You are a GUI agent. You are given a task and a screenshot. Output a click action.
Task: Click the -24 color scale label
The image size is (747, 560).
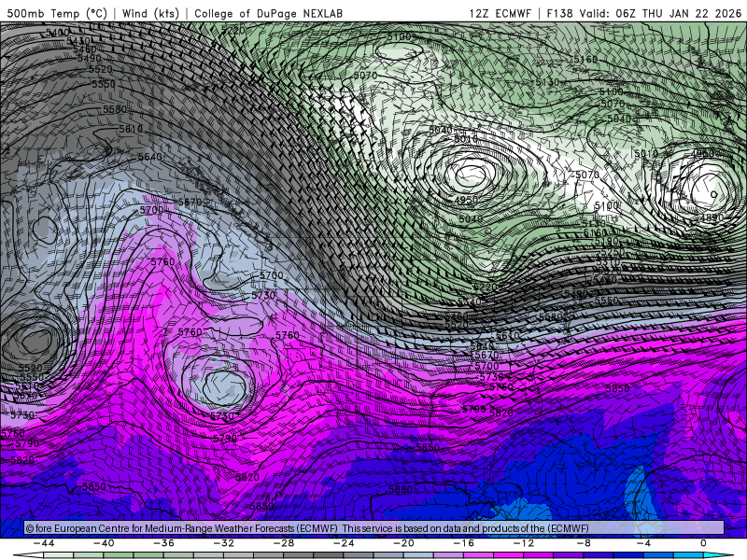[x=344, y=543]
